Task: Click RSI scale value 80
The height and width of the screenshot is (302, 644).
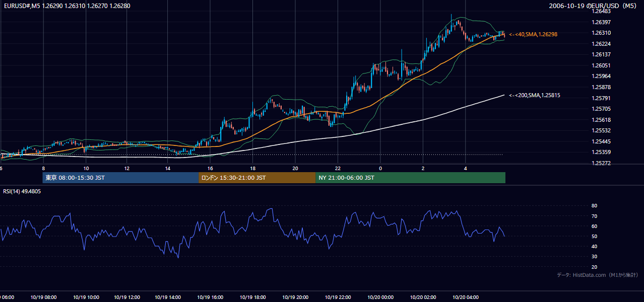Action: [595, 206]
